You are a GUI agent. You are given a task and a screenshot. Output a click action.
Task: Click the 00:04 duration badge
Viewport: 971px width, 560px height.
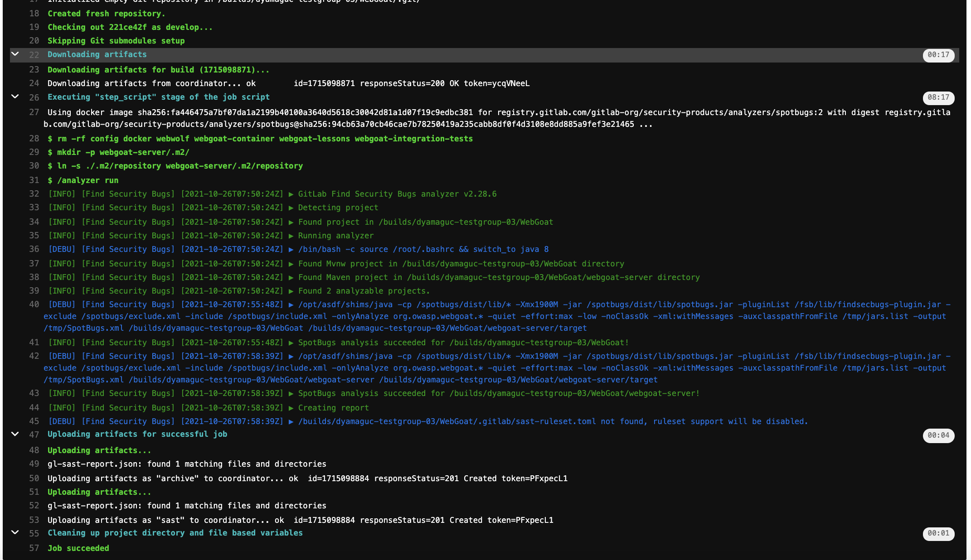[938, 435]
